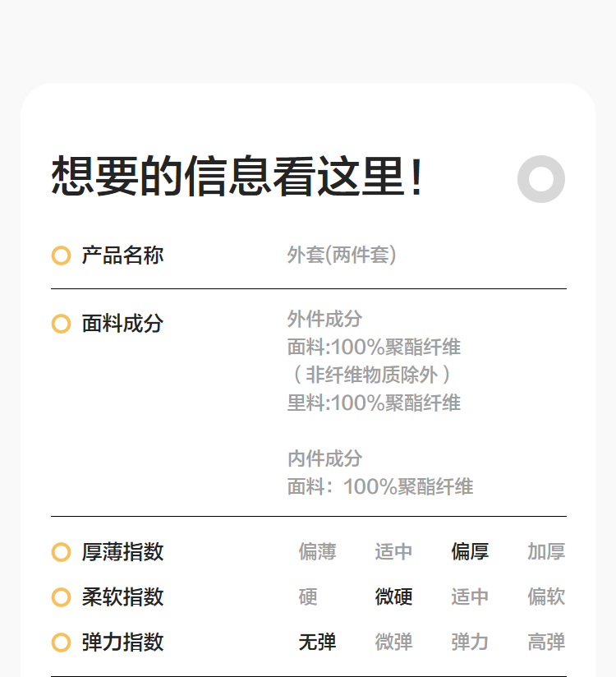The height and width of the screenshot is (677, 616).
Task: Click the yellow circle beside 弹力指数
Action: [61, 642]
